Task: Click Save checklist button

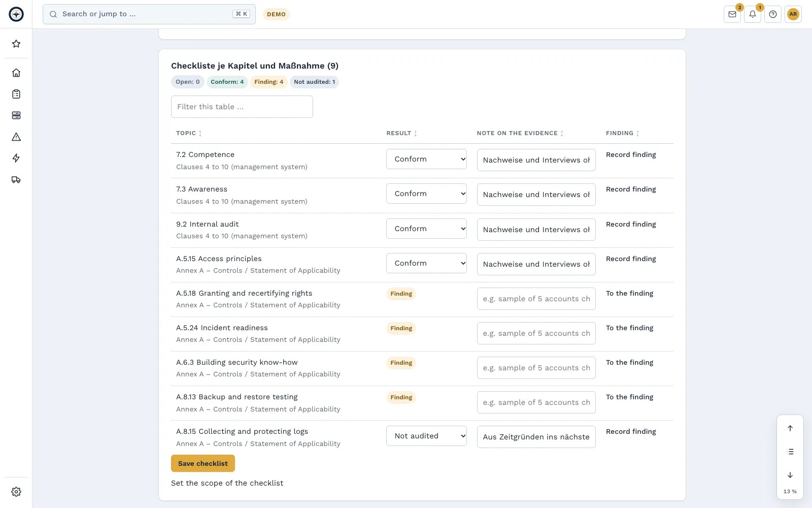Action: point(203,463)
